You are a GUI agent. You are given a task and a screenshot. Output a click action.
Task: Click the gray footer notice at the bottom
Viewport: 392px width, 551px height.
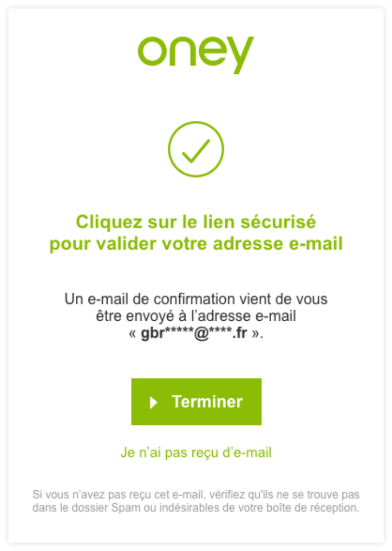[196, 498]
